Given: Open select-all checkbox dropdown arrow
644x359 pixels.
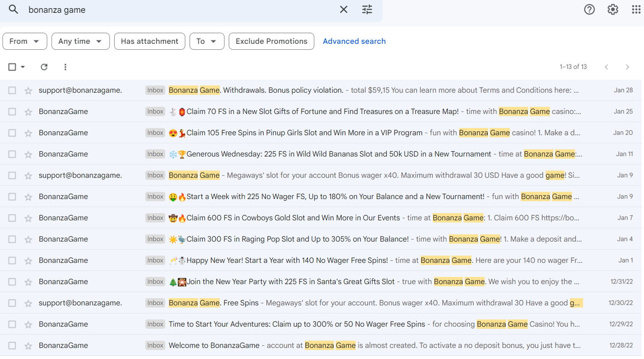Looking at the screenshot, I should pos(23,67).
